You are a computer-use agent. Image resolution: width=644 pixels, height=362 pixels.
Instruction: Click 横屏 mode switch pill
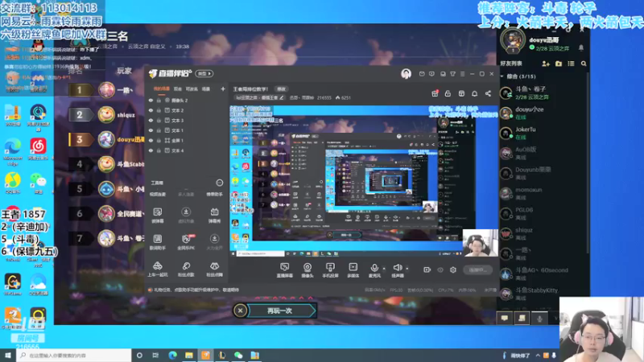pos(204,73)
